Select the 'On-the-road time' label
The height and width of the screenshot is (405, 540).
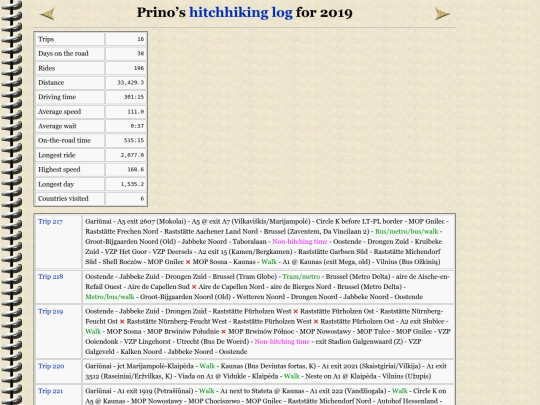point(64,141)
